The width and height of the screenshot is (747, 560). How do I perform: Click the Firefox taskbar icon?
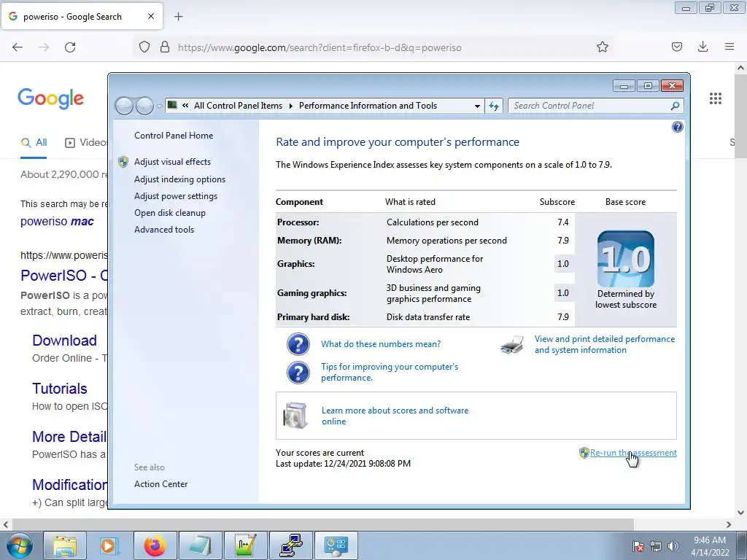[155, 545]
